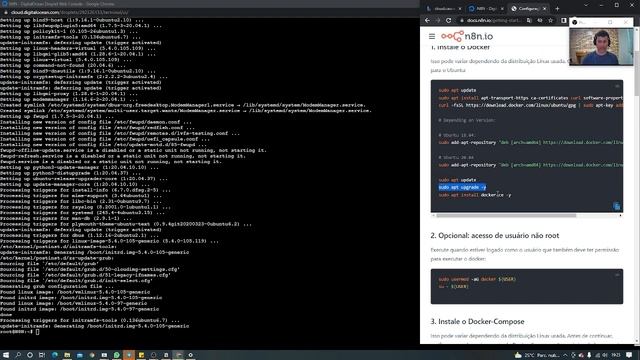
Task: Open Microsoft Edge from taskbar
Action: (x=55, y=355)
